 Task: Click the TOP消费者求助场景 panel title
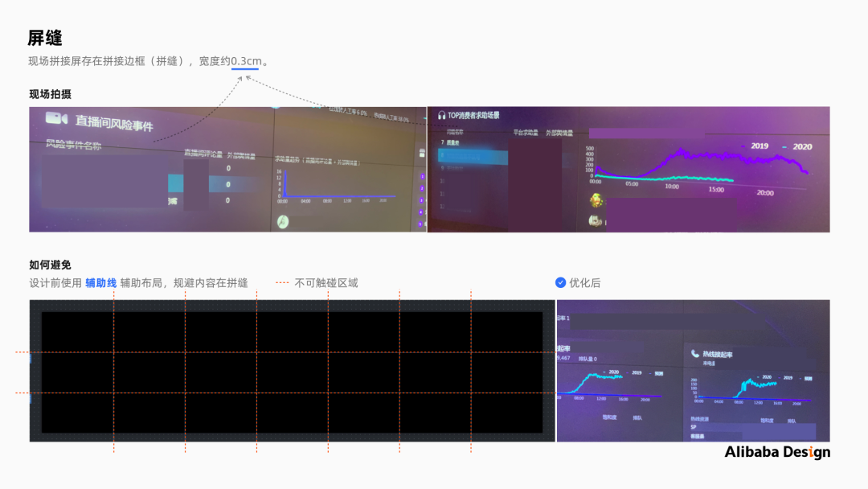coord(473,115)
